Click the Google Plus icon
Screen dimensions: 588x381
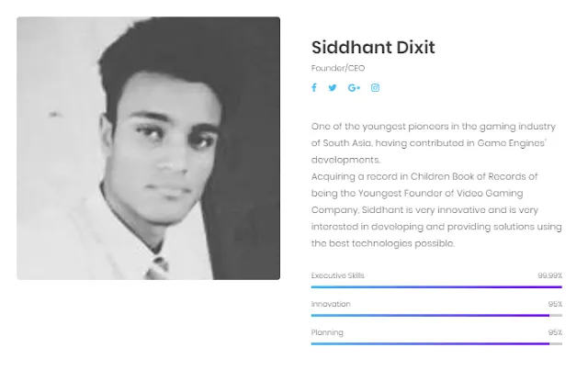tap(354, 87)
